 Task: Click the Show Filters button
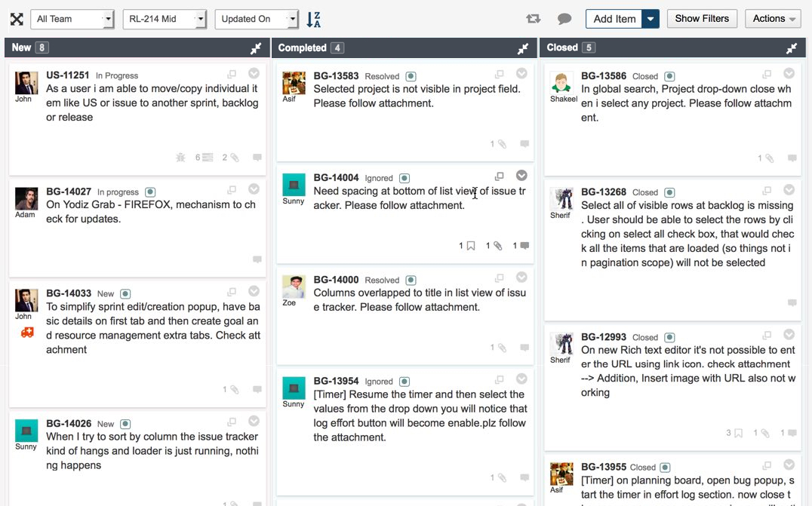(x=702, y=19)
